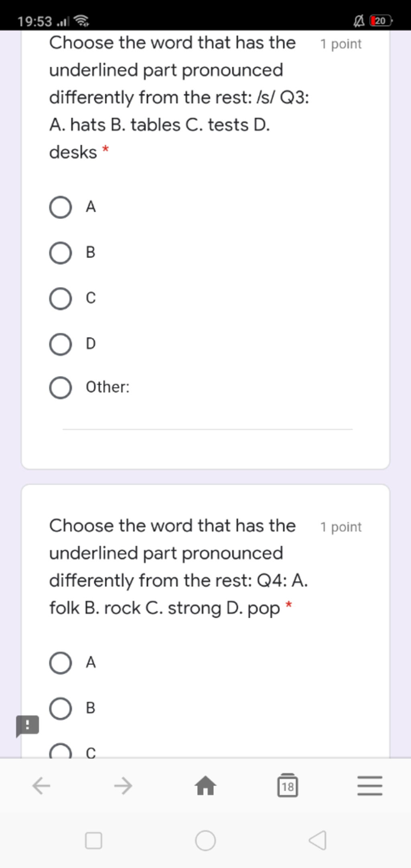This screenshot has width=411, height=868.
Task: Tap Android recent apps square button
Action: point(94,840)
